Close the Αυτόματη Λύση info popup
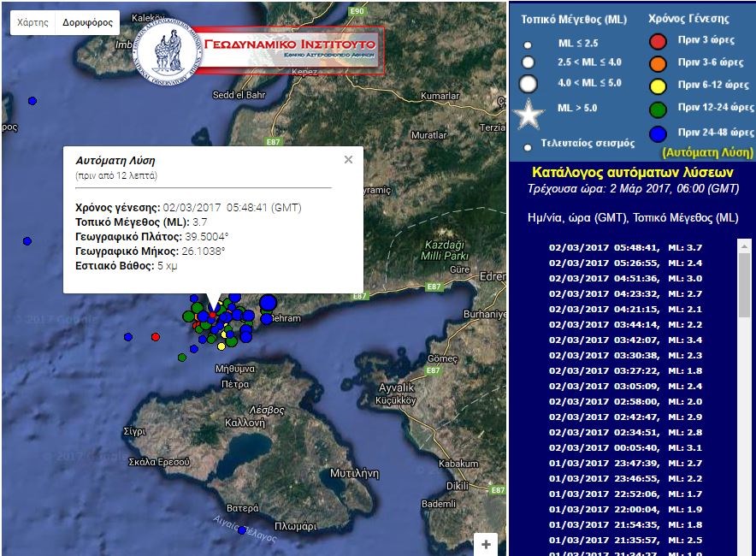Viewport: 756px width, 556px height. click(x=348, y=159)
